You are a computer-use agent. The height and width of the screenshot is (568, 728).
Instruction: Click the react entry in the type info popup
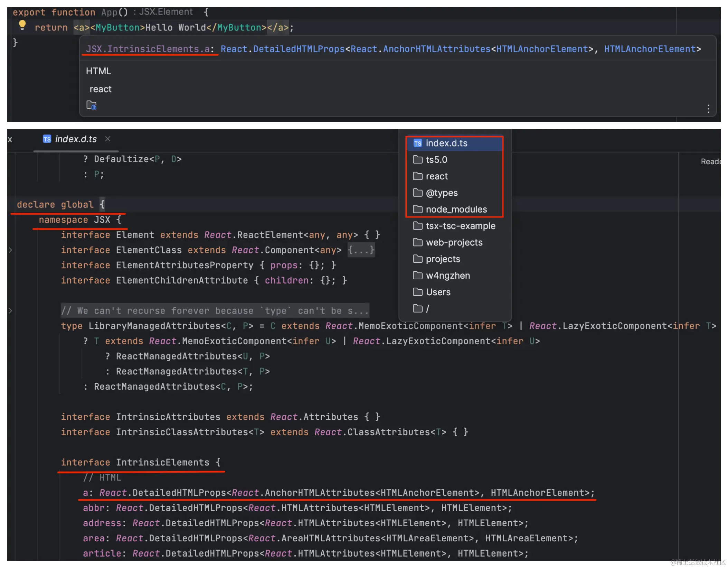click(100, 89)
